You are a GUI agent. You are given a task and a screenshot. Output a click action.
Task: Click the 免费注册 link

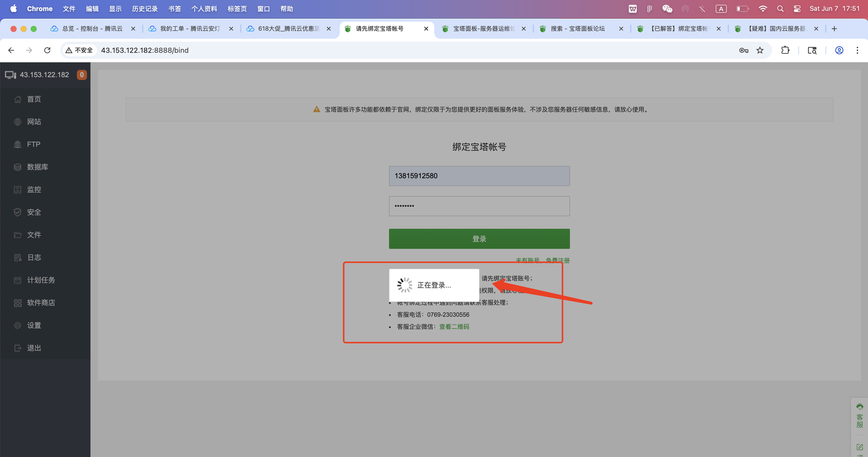tap(558, 260)
